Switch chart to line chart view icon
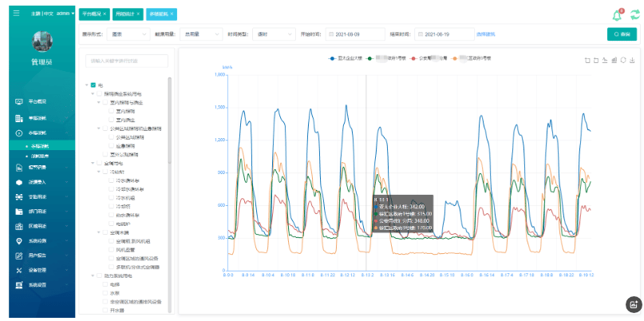Screen dimensions: 644x321 605,60
